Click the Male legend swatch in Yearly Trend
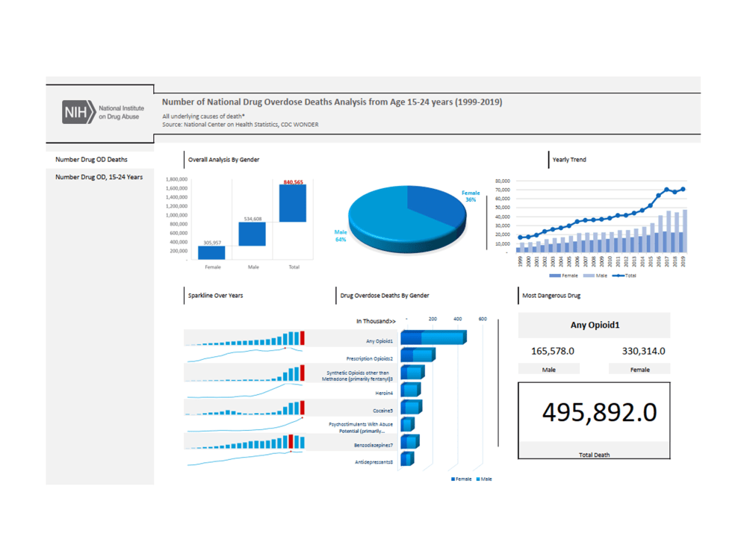 click(589, 276)
